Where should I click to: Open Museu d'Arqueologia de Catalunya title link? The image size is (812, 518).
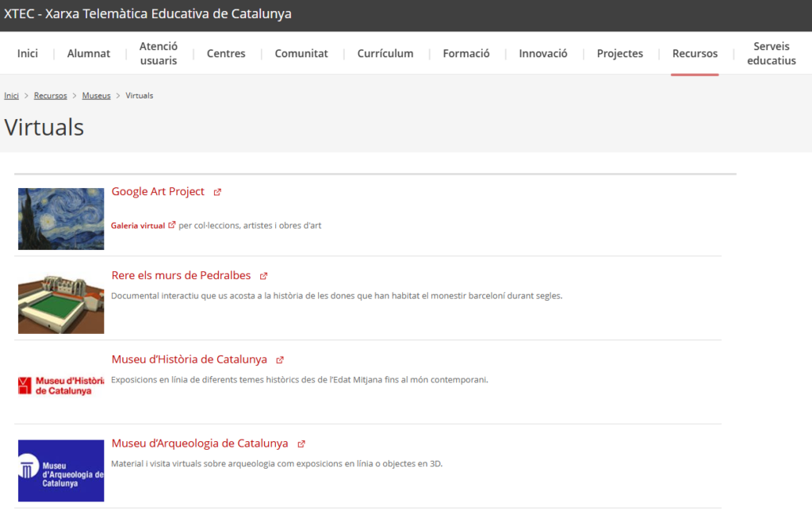point(200,443)
